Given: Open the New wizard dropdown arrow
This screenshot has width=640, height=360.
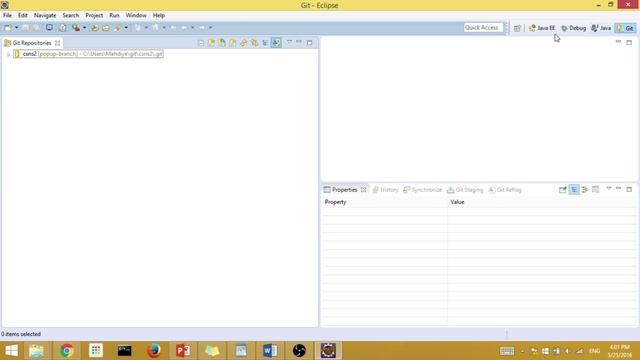Looking at the screenshot, I should [17, 28].
